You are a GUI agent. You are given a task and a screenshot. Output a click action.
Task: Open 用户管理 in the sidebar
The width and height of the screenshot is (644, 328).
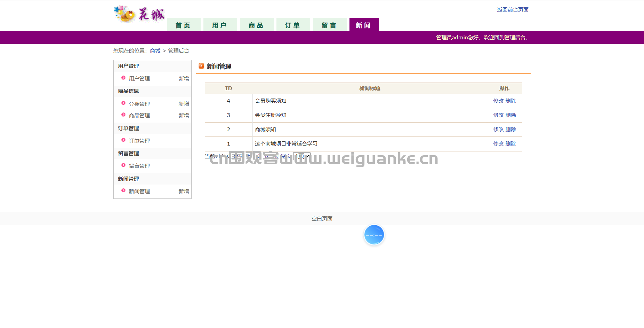pyautogui.click(x=139, y=79)
